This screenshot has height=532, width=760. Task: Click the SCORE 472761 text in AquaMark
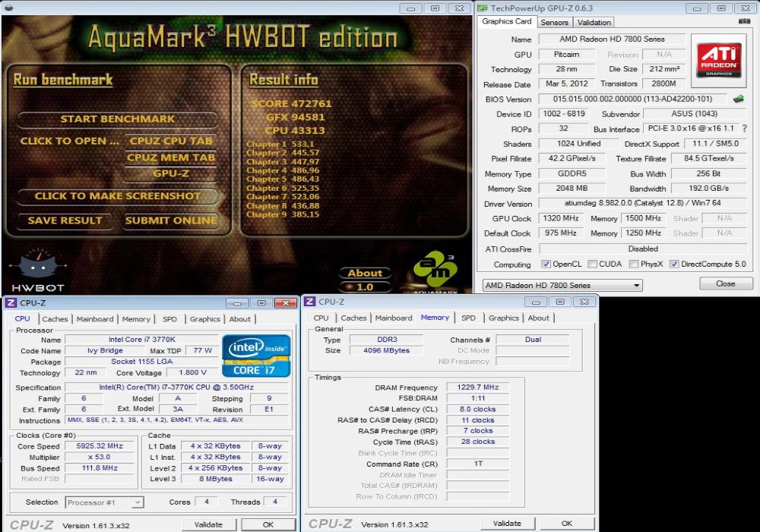[x=291, y=103]
